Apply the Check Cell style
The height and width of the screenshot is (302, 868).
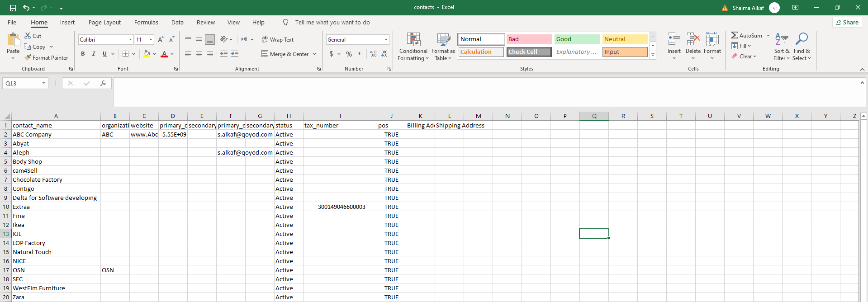pyautogui.click(x=529, y=52)
